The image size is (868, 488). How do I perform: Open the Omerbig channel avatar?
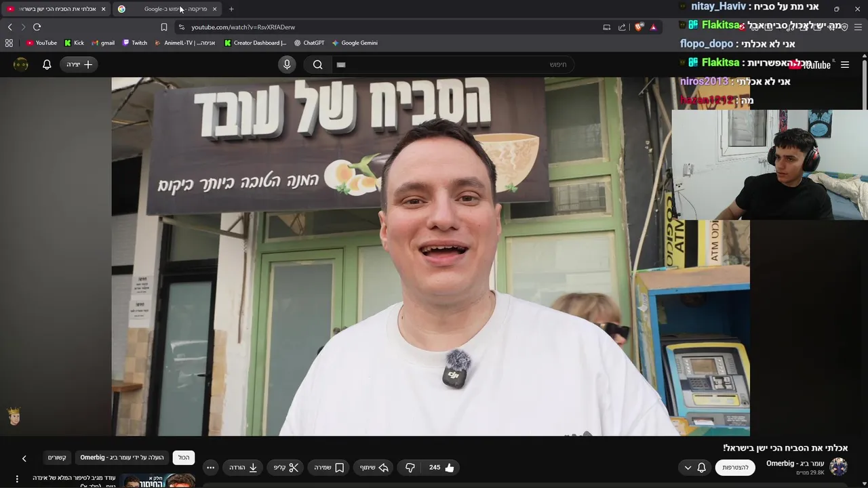(839, 467)
